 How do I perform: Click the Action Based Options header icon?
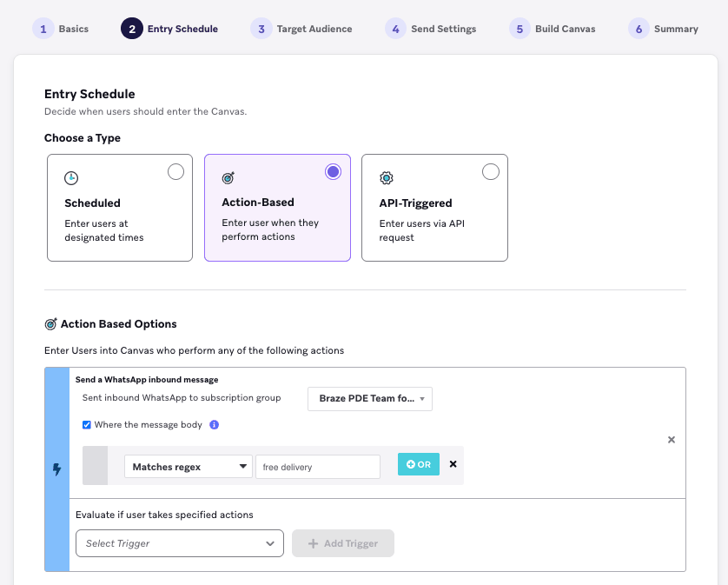coord(50,322)
